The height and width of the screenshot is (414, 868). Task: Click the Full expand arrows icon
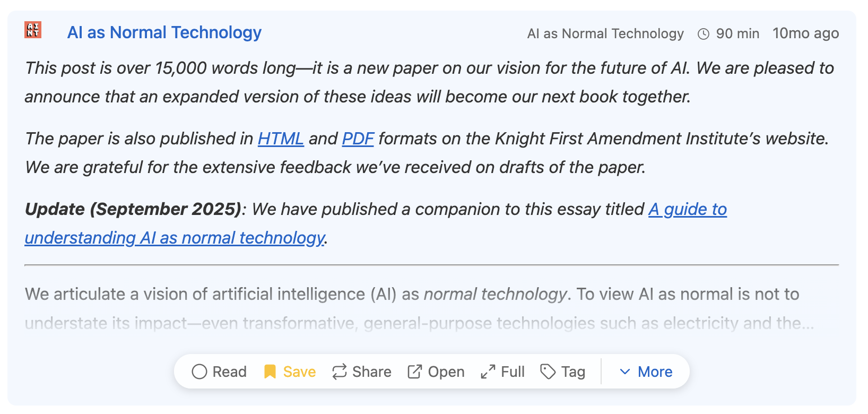pos(488,372)
